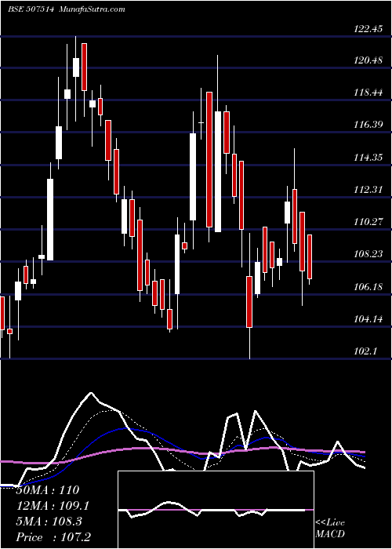Select the 102.1 price axis label
The width and height of the screenshot is (392, 549).
pos(365,351)
